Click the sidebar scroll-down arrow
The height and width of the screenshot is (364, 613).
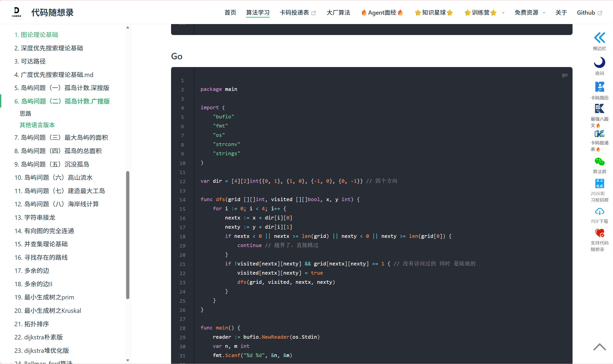point(128,360)
